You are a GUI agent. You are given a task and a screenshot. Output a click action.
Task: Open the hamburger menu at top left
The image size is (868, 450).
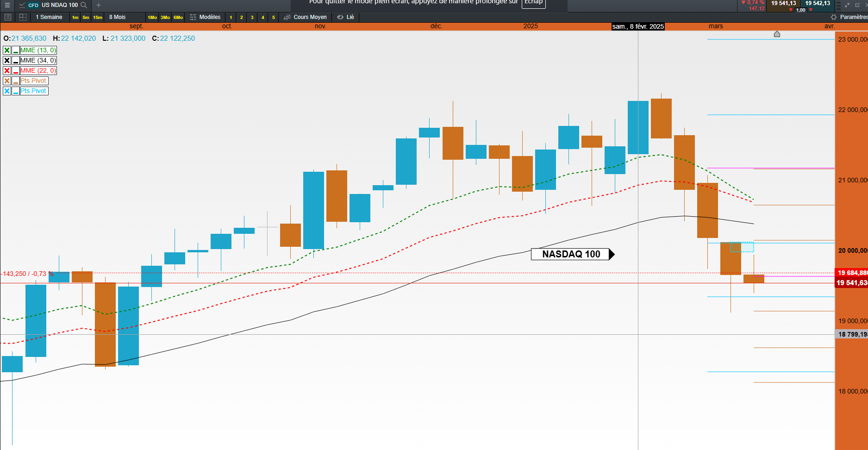coord(7,5)
